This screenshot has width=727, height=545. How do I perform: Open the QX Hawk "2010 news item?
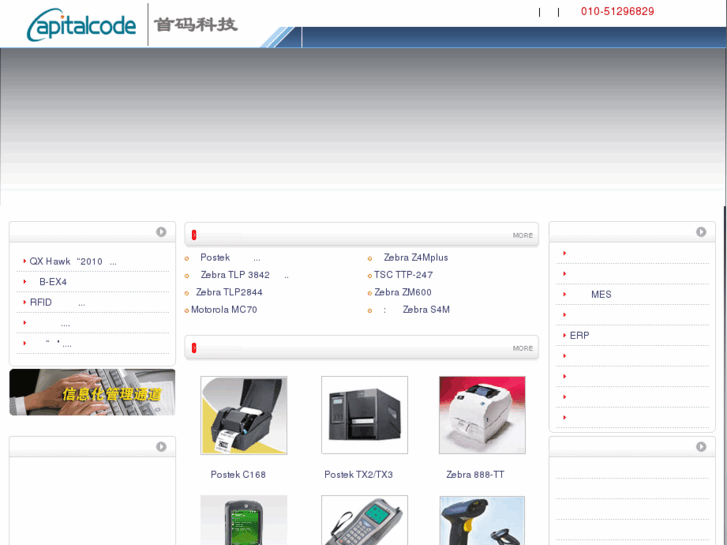tap(73, 262)
